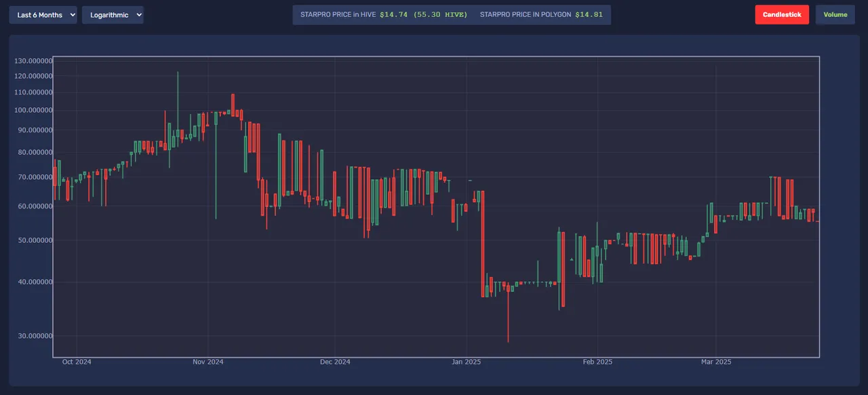This screenshot has height=395, width=868.
Task: Click the 30.000000 y-axis label
Action: tap(35, 336)
